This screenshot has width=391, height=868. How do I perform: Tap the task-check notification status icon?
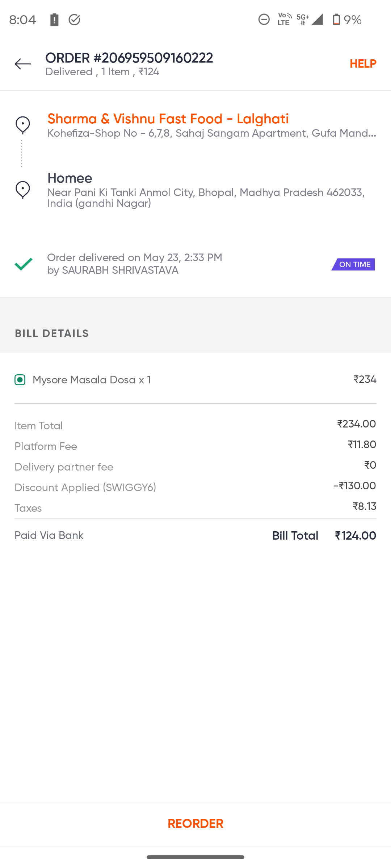(x=74, y=20)
